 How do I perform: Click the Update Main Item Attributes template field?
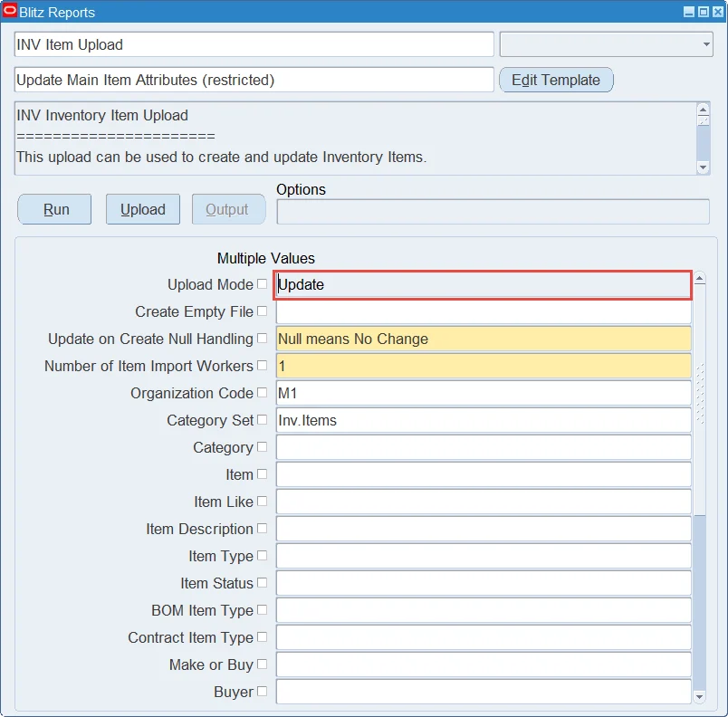[254, 80]
